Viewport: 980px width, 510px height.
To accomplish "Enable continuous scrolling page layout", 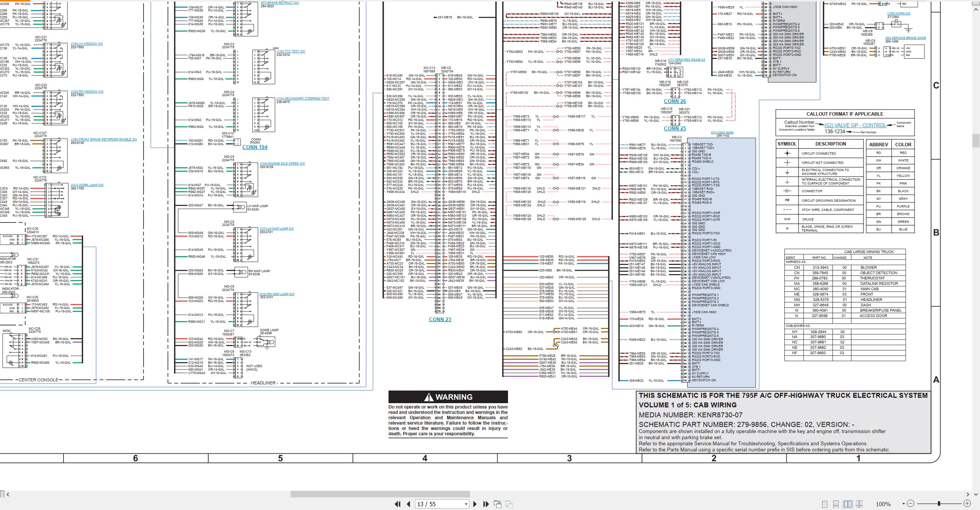I will pyautogui.click(x=836, y=504).
